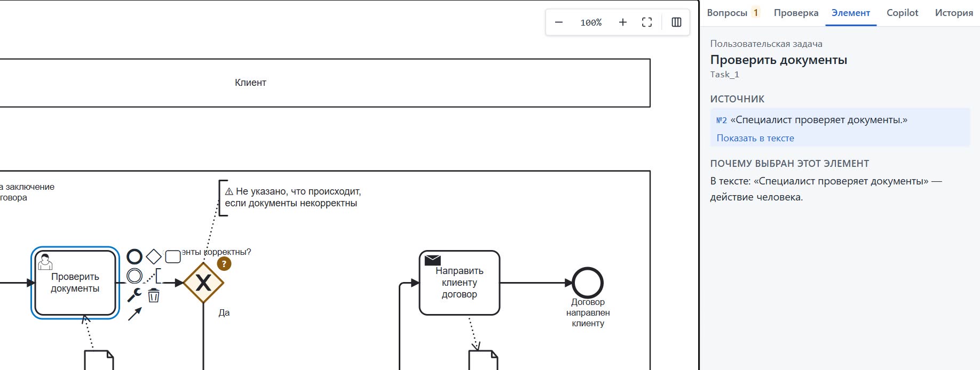Image resolution: width=980 pixels, height=370 pixels.
Task: Click the brown question mark badge
Action: coord(224,263)
